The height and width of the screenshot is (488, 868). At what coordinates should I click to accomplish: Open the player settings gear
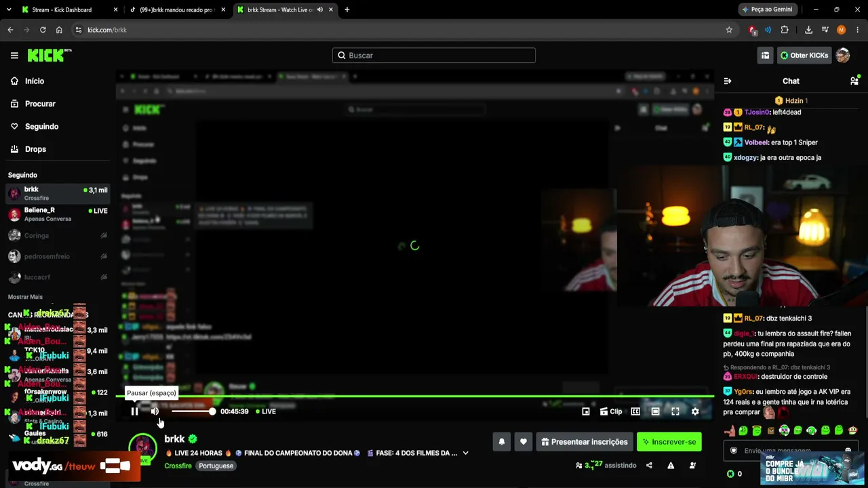click(695, 411)
